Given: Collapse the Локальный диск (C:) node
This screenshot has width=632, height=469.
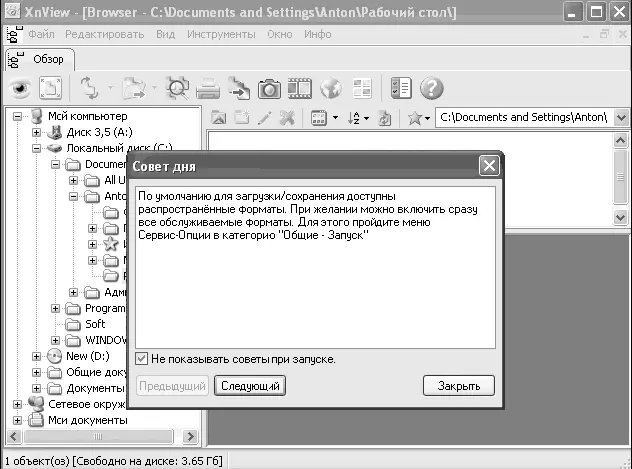Looking at the screenshot, I should (36, 148).
